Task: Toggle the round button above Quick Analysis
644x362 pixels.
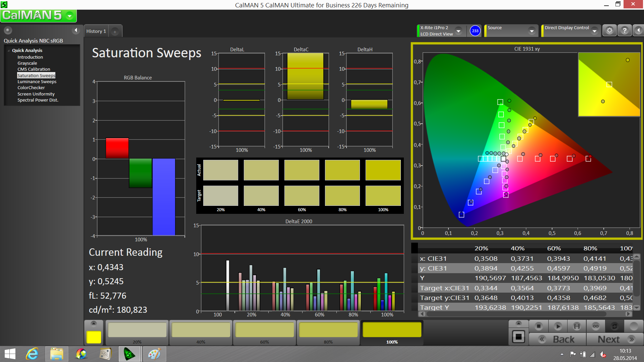Action: click(x=8, y=31)
